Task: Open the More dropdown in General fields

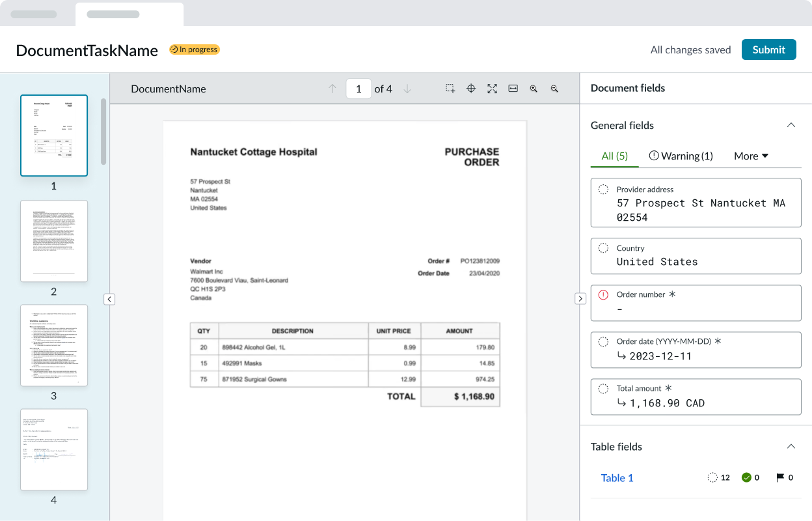Action: (x=751, y=156)
